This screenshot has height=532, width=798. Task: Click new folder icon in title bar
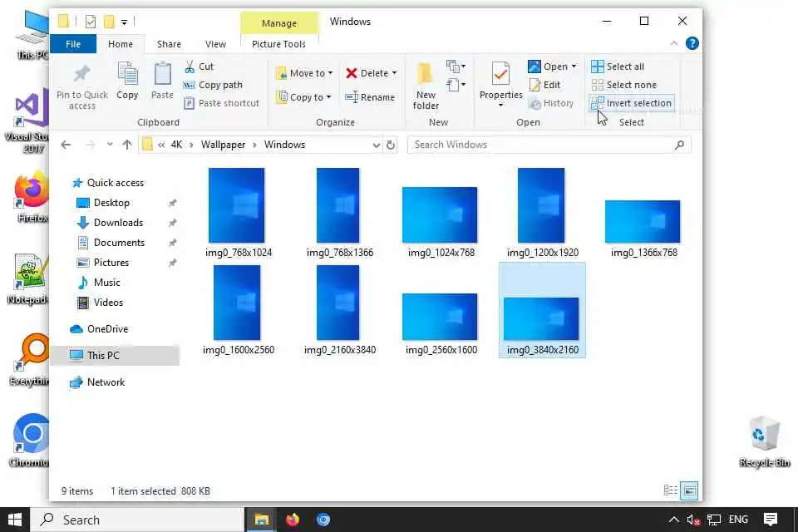coord(109,22)
